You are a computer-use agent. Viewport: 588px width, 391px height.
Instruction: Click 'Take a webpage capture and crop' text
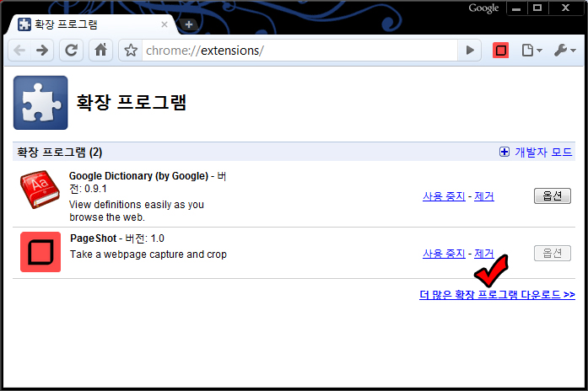(x=148, y=254)
